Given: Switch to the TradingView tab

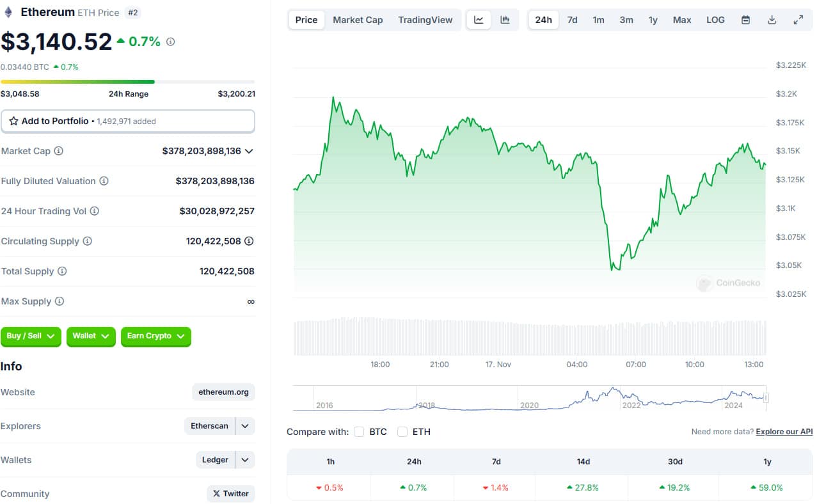Looking at the screenshot, I should click(425, 20).
